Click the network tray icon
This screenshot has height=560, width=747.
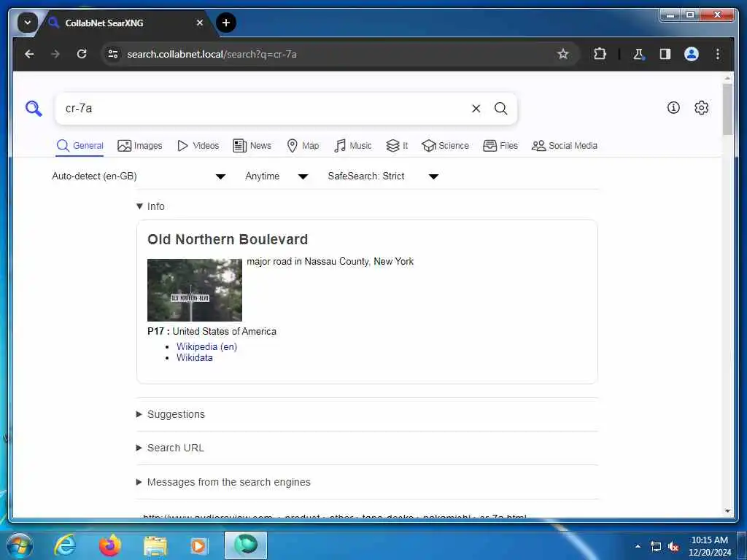click(656, 547)
